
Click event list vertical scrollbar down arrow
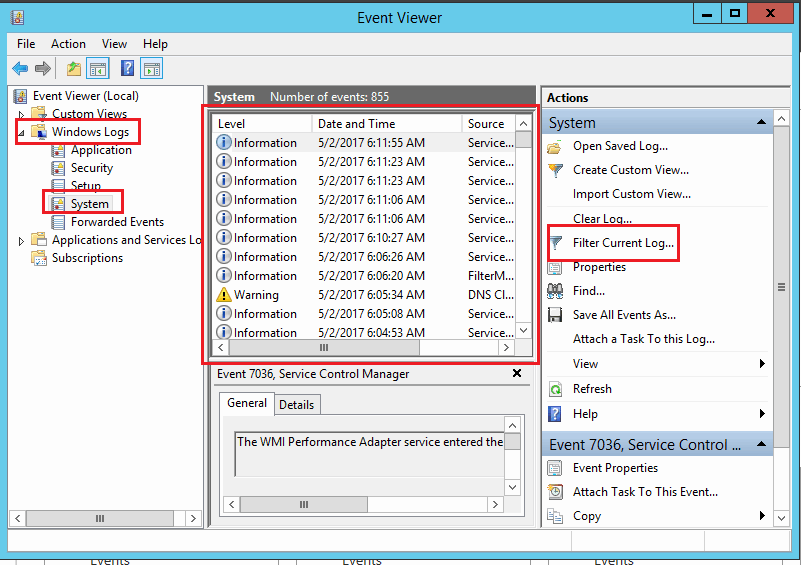pos(524,331)
